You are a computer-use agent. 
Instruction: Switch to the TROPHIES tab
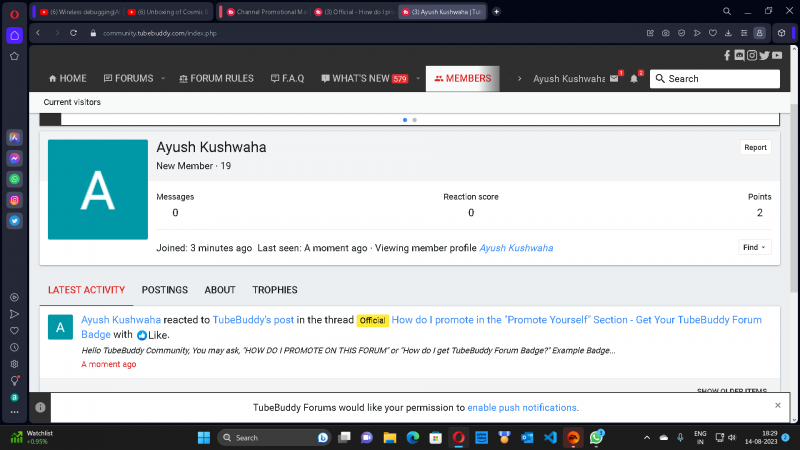[x=274, y=290]
